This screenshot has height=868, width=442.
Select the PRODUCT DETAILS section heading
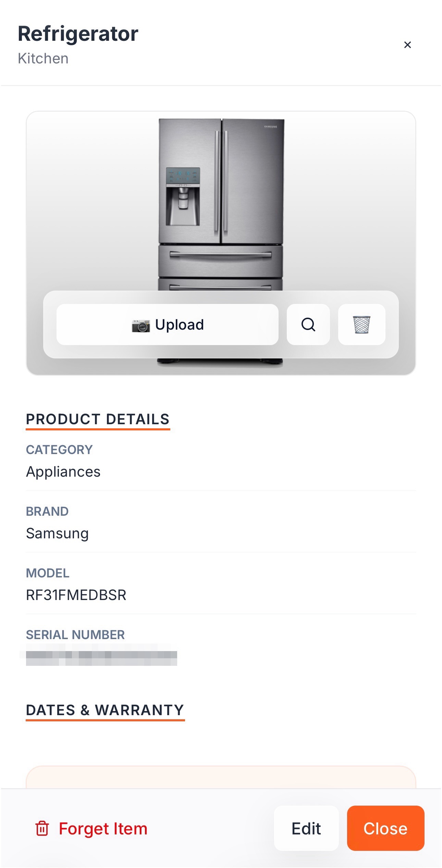click(x=98, y=419)
